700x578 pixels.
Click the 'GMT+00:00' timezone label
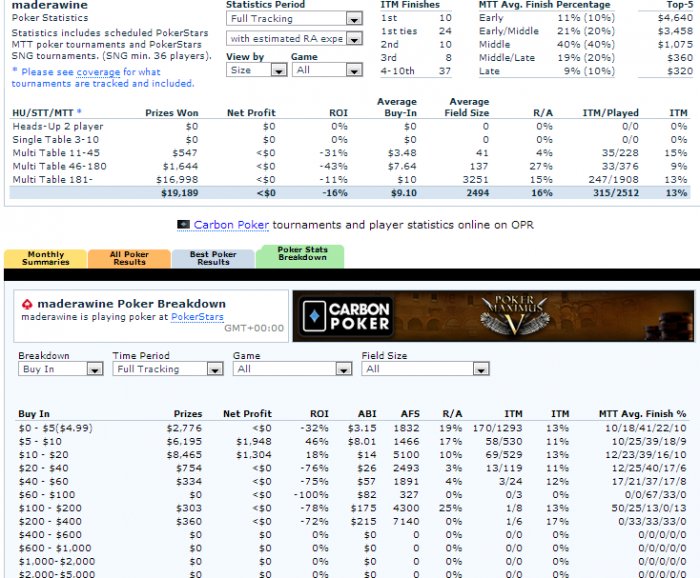(x=254, y=329)
